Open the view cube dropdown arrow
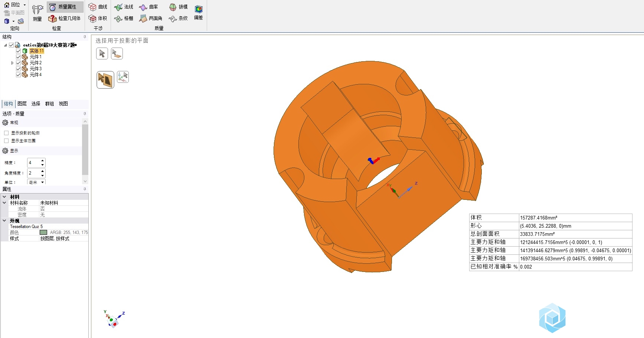644x338 pixels. click(13, 22)
